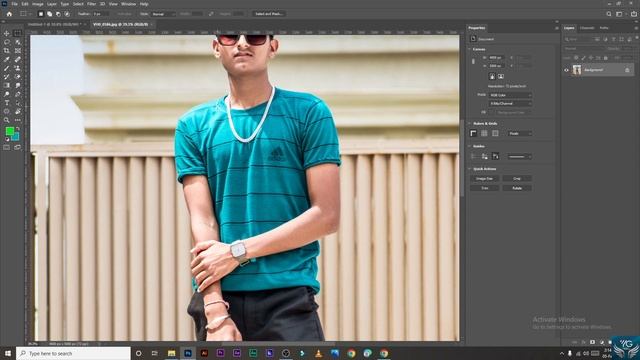This screenshot has width=640, height=360.
Task: Open the Pixels units dropdown
Action: tap(520, 133)
